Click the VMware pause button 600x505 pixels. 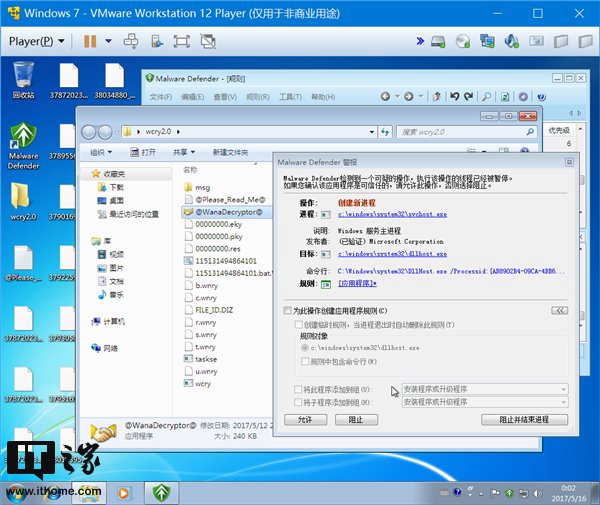tap(90, 41)
